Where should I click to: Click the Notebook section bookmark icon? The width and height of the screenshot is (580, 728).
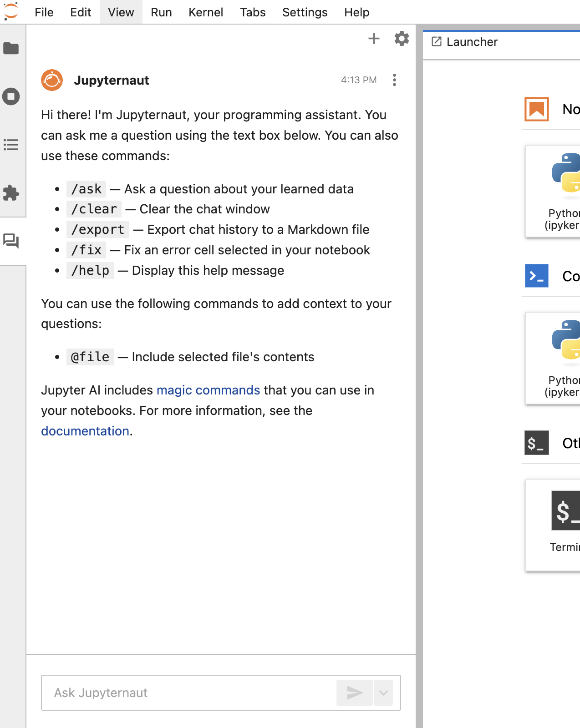point(537,109)
